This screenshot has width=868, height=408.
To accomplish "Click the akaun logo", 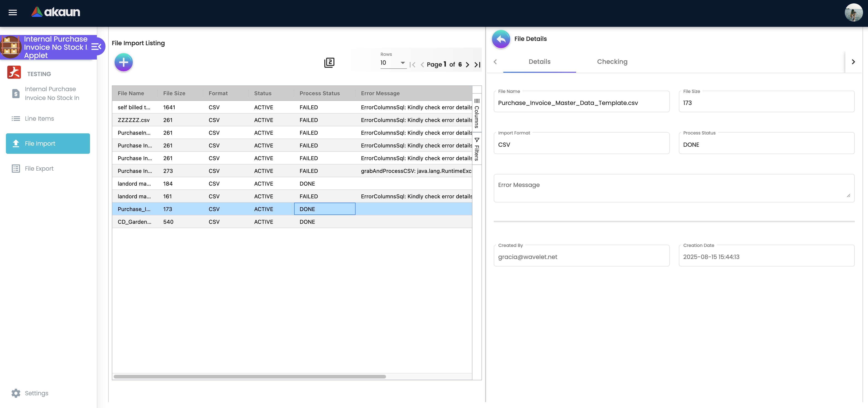I will [56, 12].
